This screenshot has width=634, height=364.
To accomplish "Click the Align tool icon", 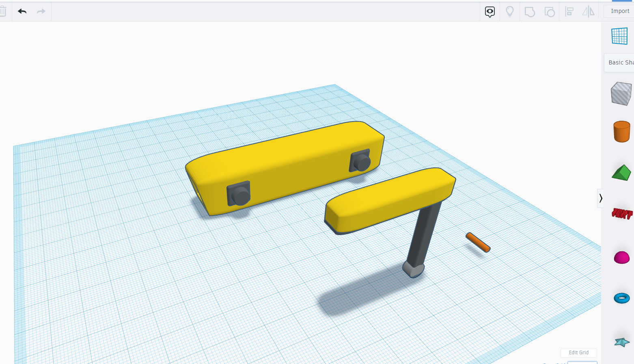I will tap(569, 12).
